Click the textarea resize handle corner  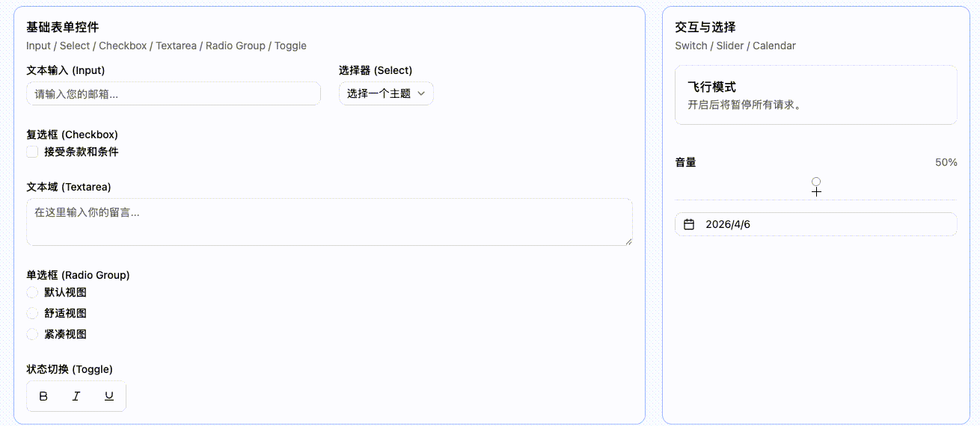[x=628, y=241]
